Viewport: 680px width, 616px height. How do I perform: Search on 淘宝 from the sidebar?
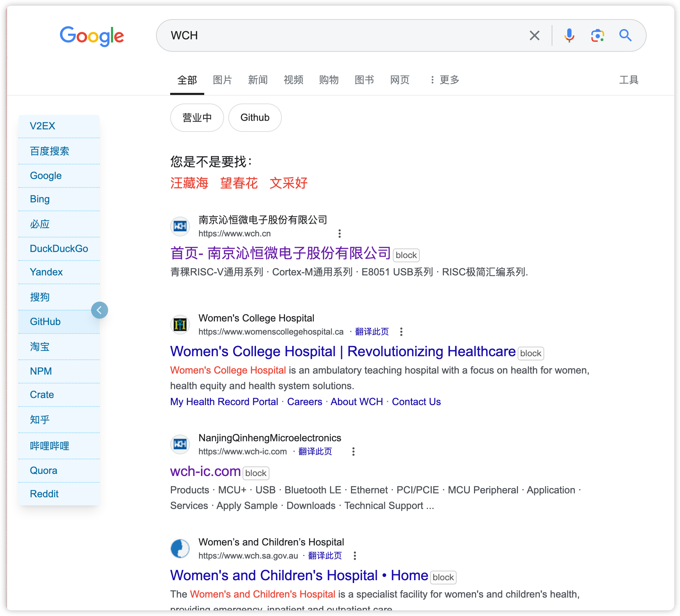click(x=59, y=347)
